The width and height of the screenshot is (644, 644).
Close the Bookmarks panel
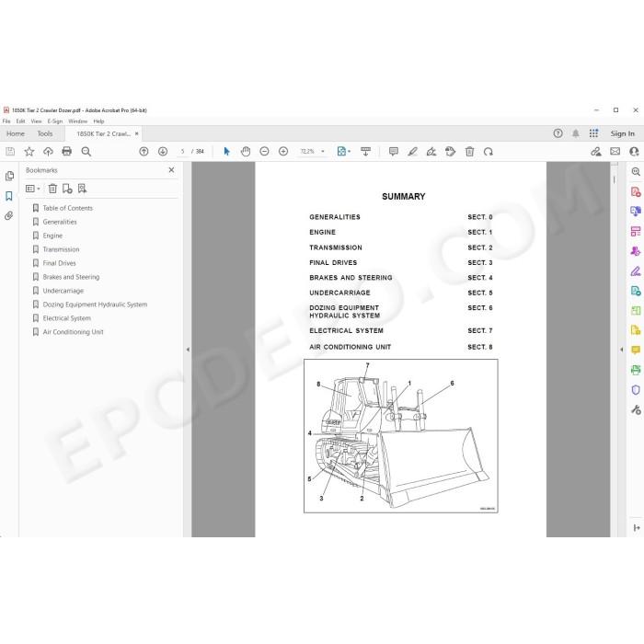(x=171, y=169)
